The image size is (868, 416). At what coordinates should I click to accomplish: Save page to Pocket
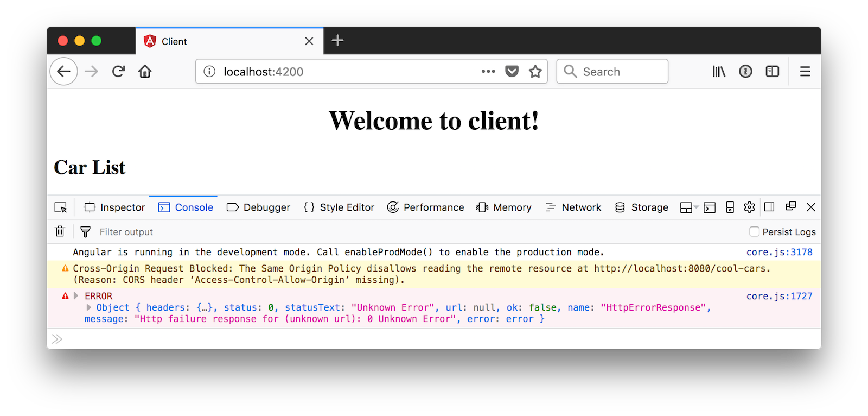point(512,72)
